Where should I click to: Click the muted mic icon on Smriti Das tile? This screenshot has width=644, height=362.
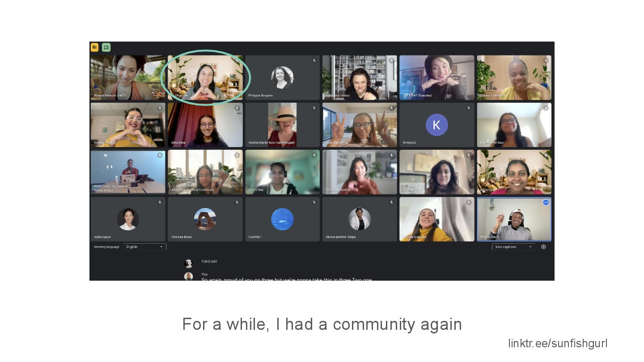(314, 155)
